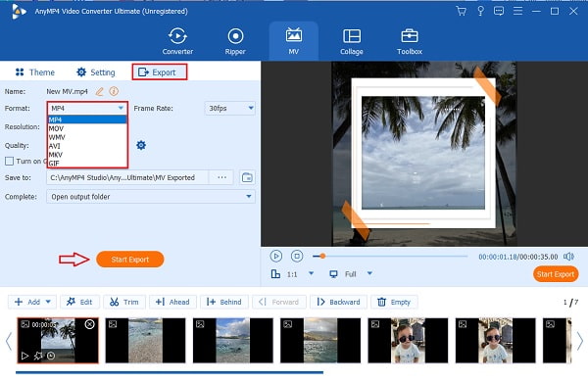Image resolution: width=588 pixels, height=382 pixels.
Task: Click left panel Start Export button
Action: [x=129, y=260]
